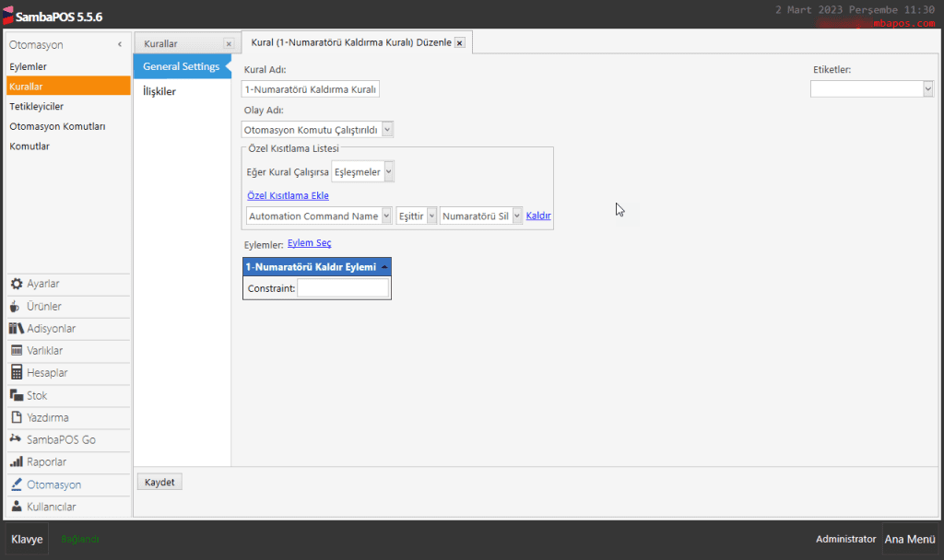Click the Yazdırma document icon
Image resolution: width=944 pixels, height=560 pixels.
pos(17,417)
